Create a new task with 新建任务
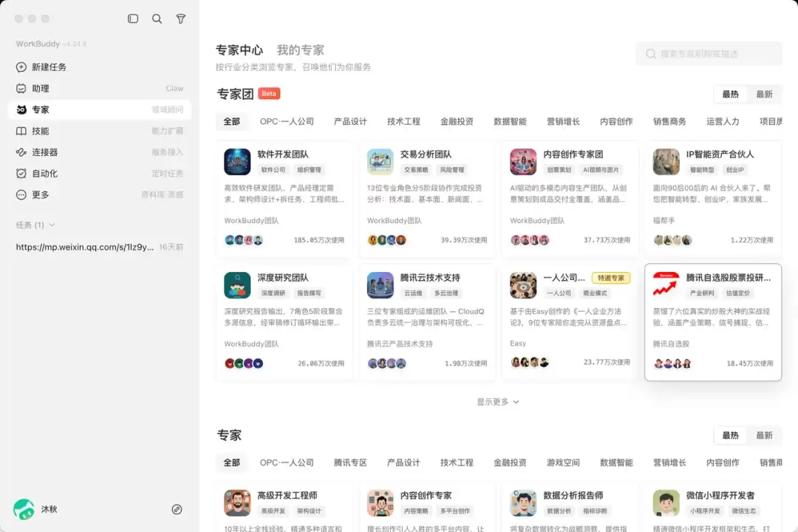The image size is (798, 532). pos(99,67)
